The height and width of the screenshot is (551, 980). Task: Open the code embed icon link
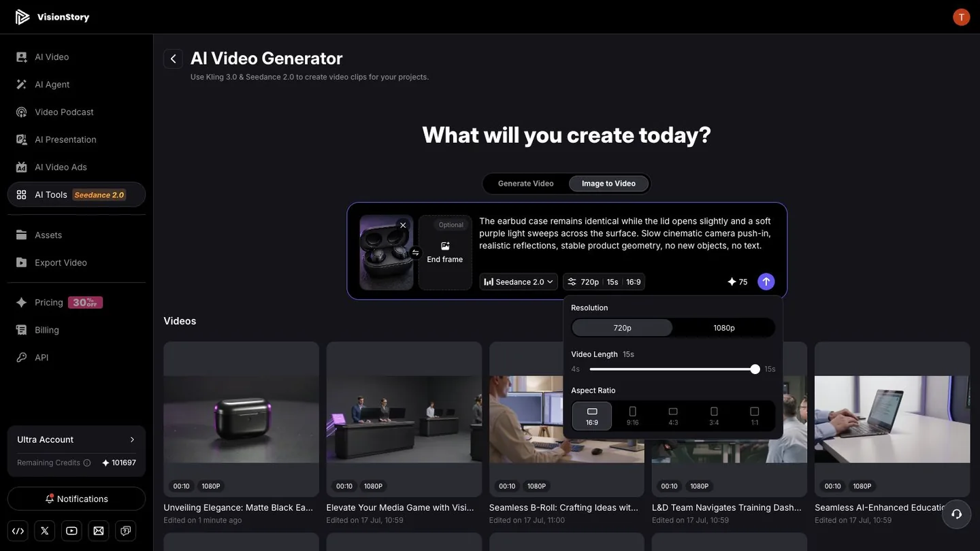18,531
